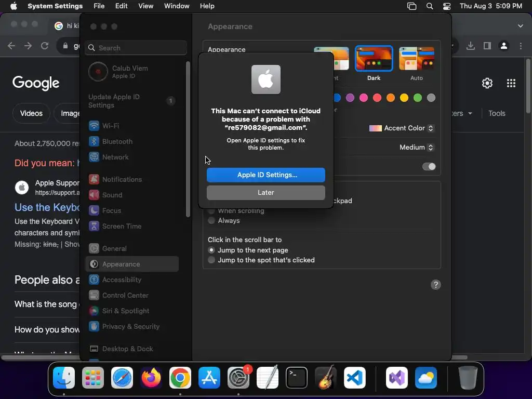Open Chrome three-dot menu
Image resolution: width=532 pixels, height=399 pixels.
click(521, 46)
